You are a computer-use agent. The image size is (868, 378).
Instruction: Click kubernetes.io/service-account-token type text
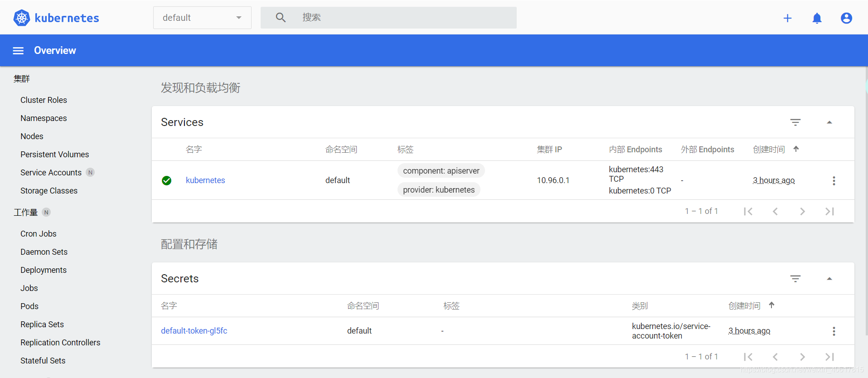[x=671, y=331]
